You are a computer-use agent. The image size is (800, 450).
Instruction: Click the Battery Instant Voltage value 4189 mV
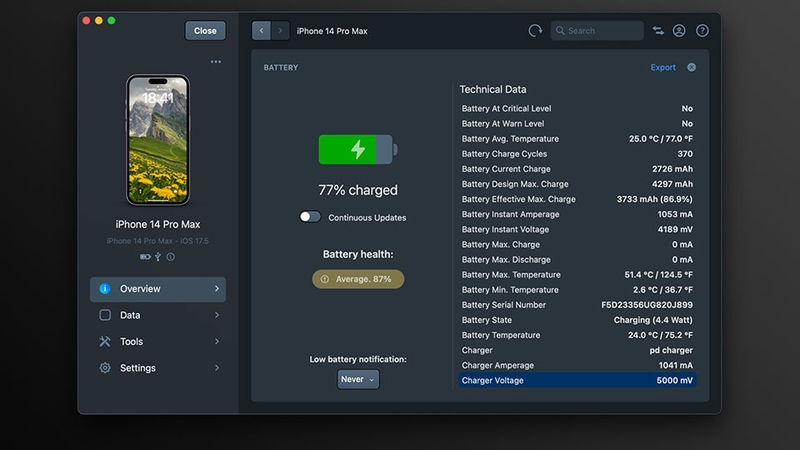[x=674, y=229]
